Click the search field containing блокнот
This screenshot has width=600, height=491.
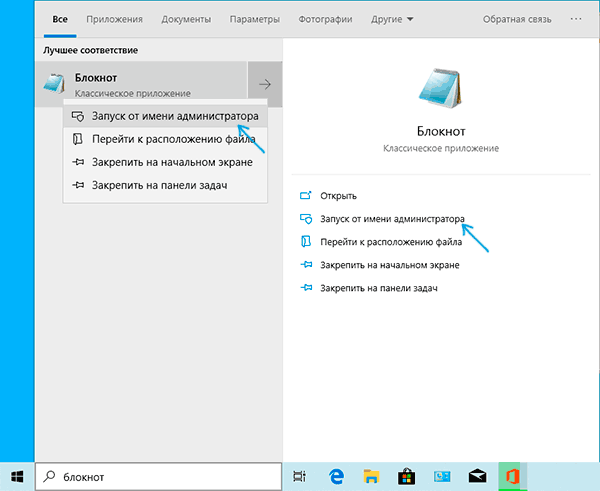pos(158,477)
